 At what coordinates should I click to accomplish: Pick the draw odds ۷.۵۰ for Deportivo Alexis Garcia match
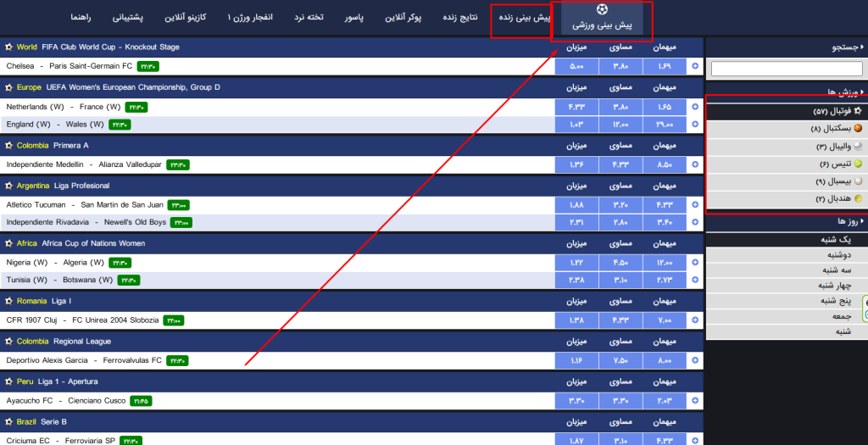click(620, 360)
